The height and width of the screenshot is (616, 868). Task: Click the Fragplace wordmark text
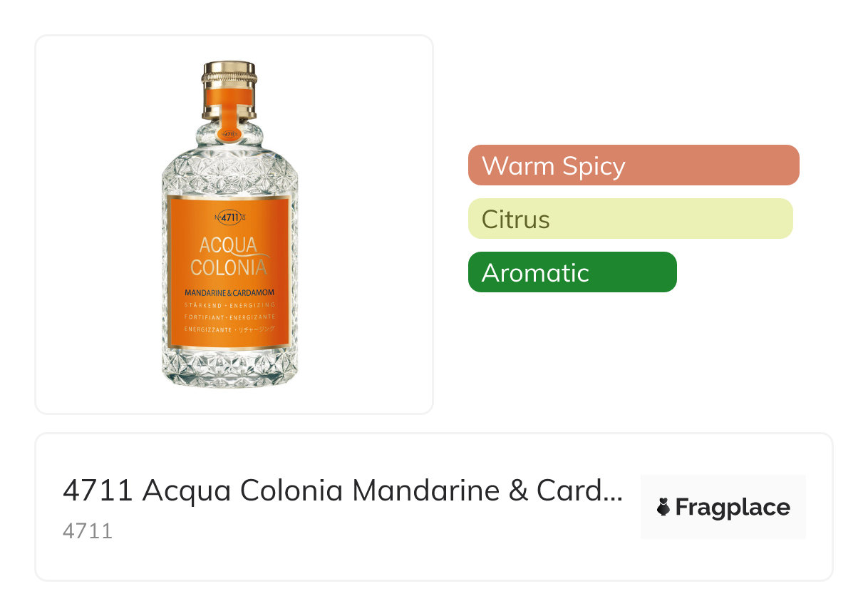tap(733, 507)
